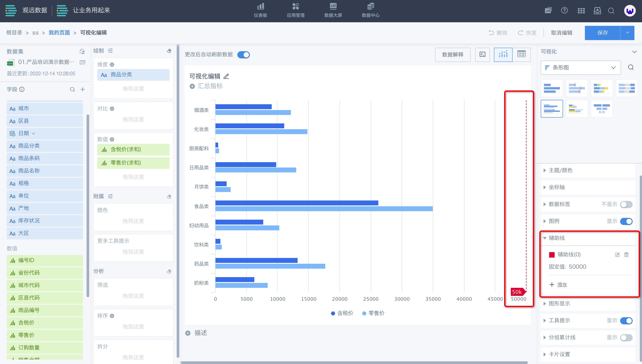Click the pencil icon next to chart title
This screenshot has height=364, width=642.
[x=226, y=76]
